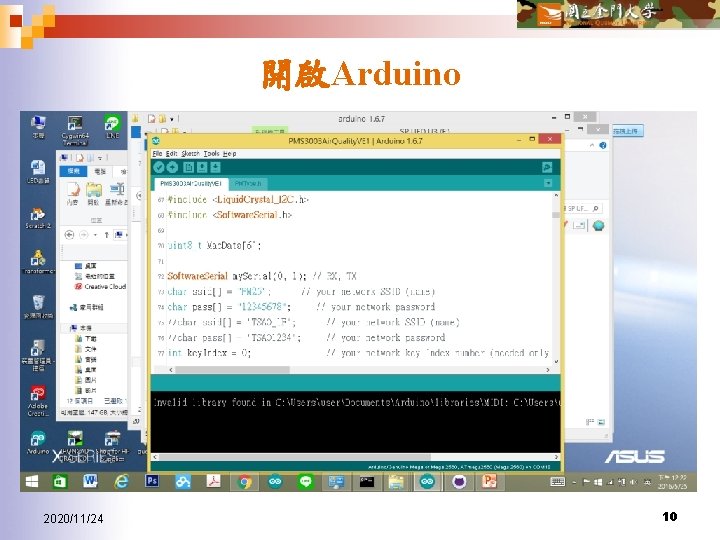The width and height of the screenshot is (720, 540).
Task: Open PowerPoint from the taskbar
Action: click(489, 481)
